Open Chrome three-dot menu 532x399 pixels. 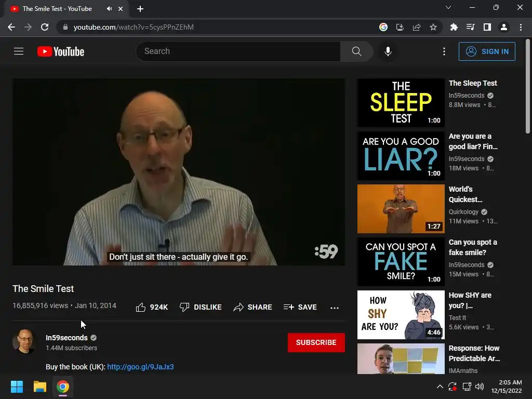point(521,27)
